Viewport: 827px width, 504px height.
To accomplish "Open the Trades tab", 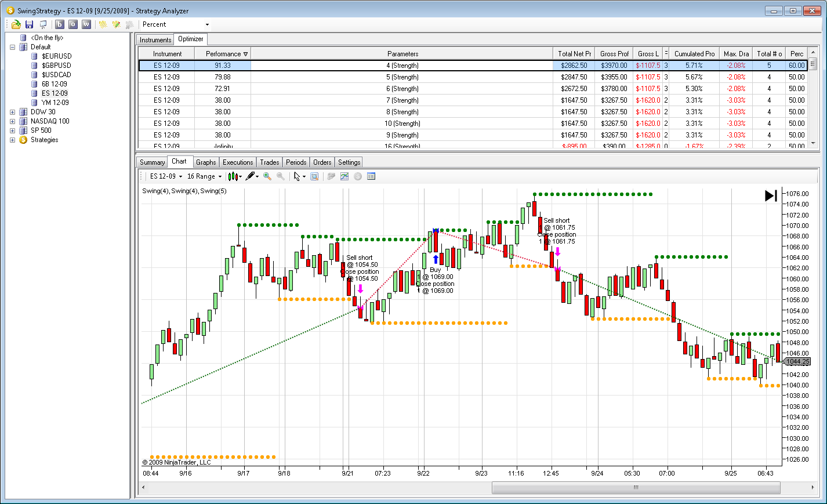I will click(x=270, y=162).
